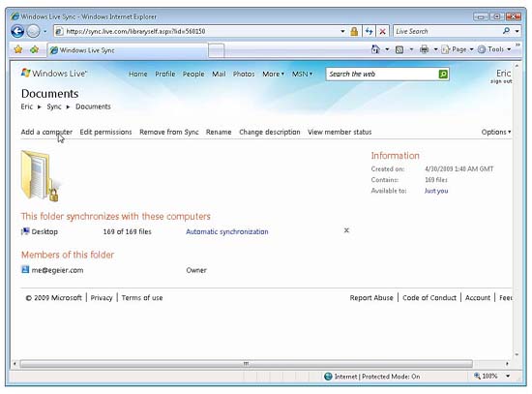Click the Just you availability link
This screenshot has height=394, width=532.
coord(436,191)
